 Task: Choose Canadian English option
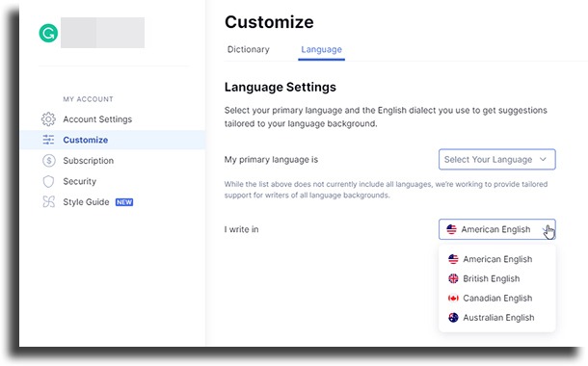pos(496,298)
